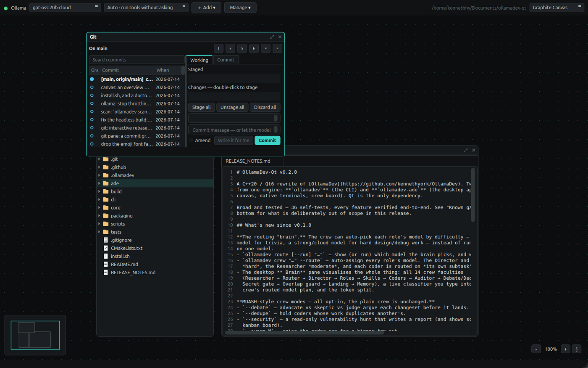Click the RELEASE_NOTES.md file icon in tree
Image resolution: width=588 pixels, height=368 pixels.
point(106,273)
